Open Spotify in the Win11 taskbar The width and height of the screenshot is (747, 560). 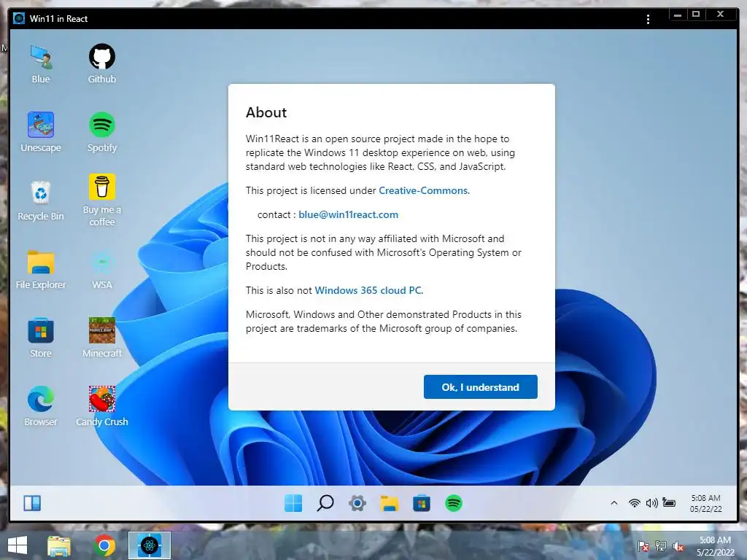click(x=454, y=503)
